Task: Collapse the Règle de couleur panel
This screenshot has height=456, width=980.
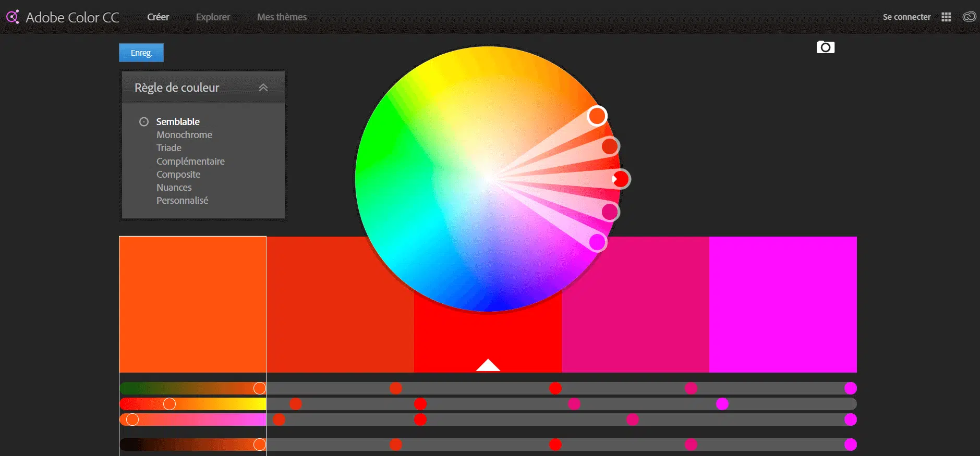Action: pyautogui.click(x=263, y=88)
